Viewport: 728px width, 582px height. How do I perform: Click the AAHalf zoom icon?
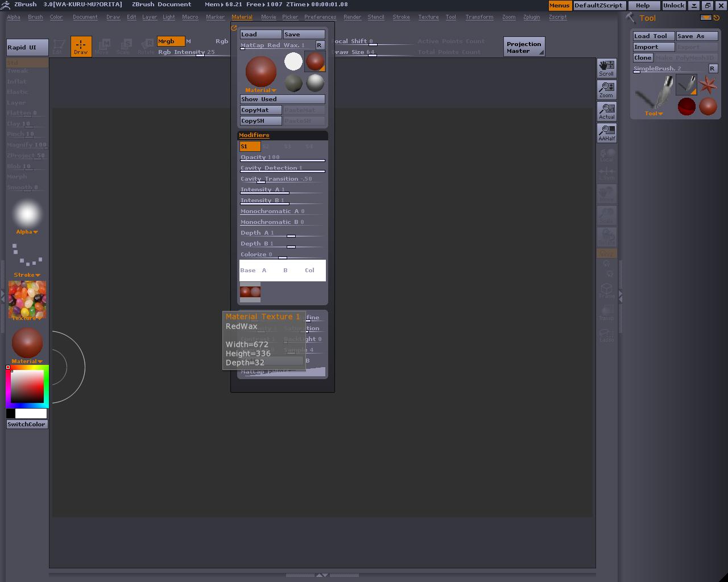point(606,133)
